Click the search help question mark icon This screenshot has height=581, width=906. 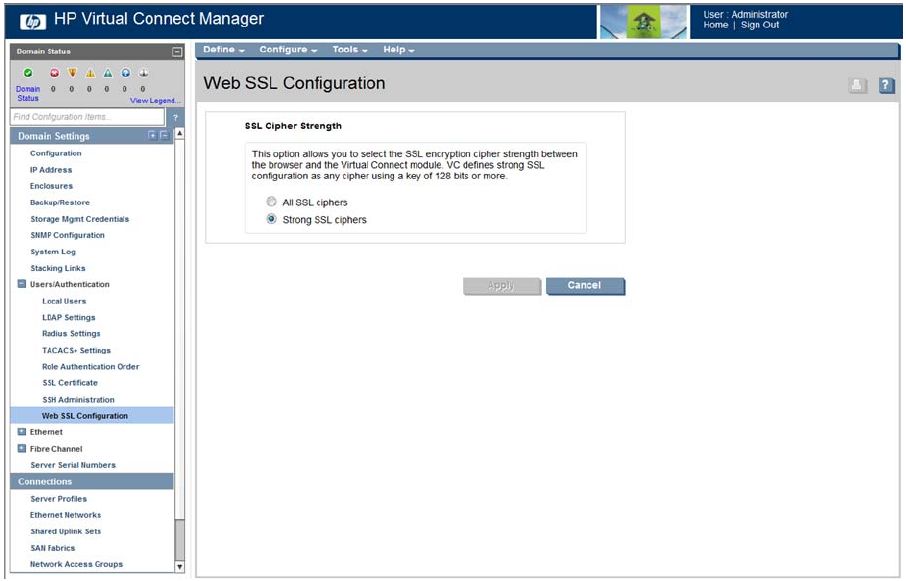(176, 117)
